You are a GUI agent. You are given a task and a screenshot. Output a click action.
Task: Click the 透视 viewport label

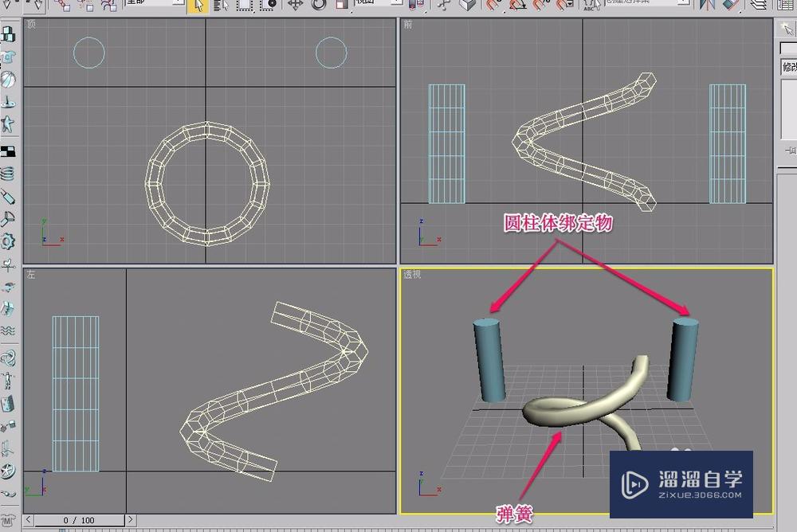[x=412, y=275]
